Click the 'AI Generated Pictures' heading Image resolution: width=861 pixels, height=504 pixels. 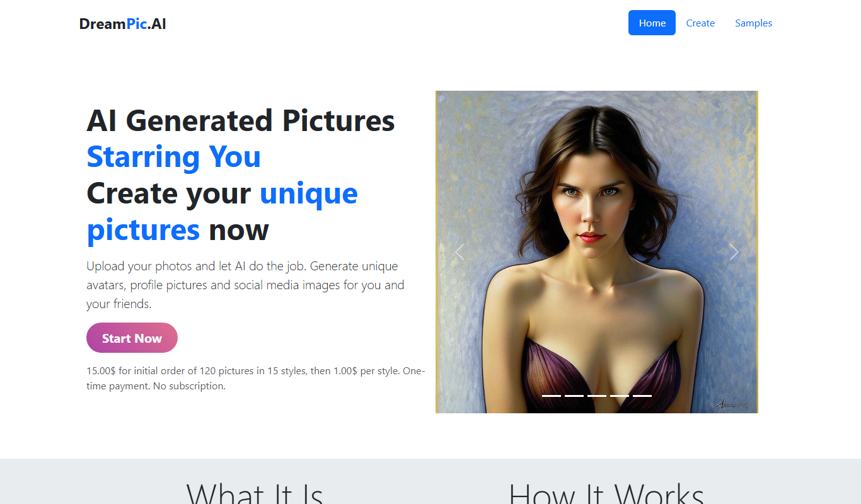pos(241,120)
